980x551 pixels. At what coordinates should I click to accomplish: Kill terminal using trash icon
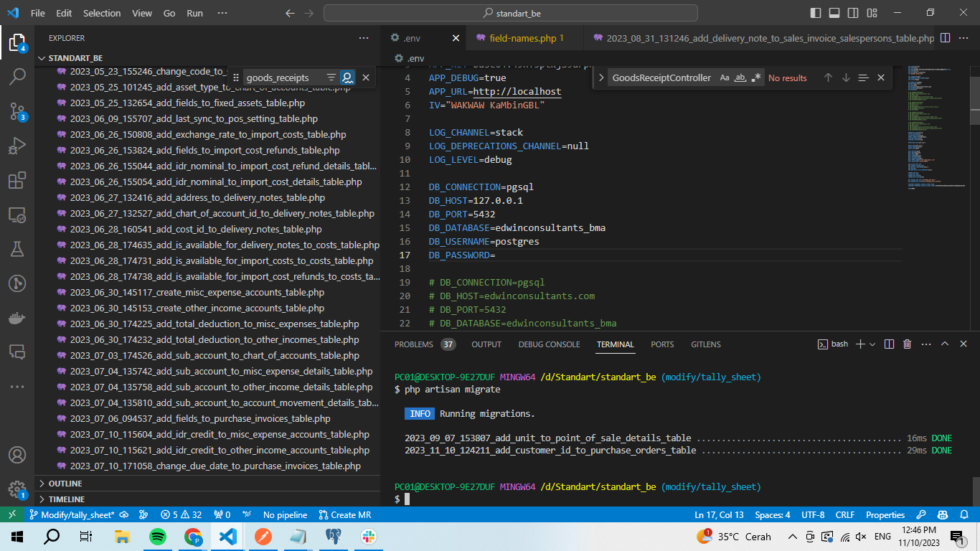(x=907, y=344)
